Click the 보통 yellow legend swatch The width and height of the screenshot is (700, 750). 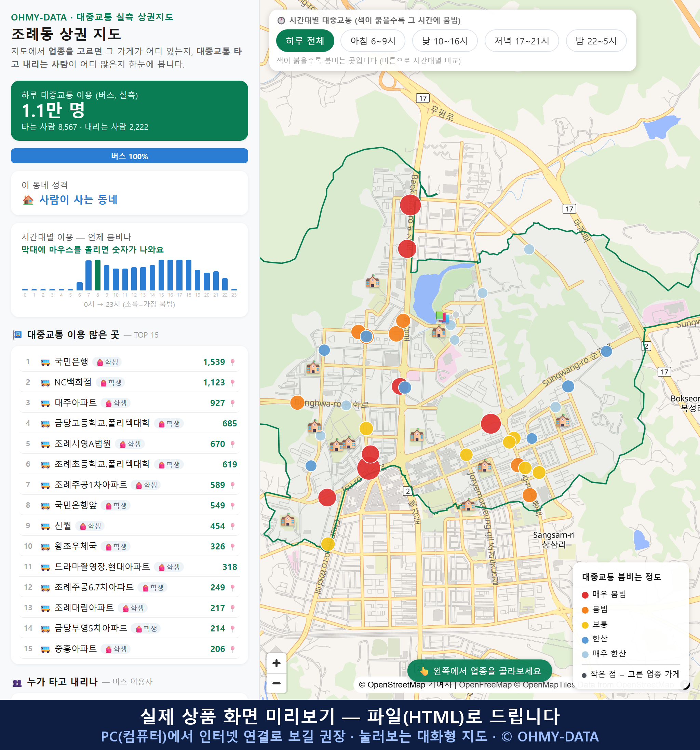[585, 625]
